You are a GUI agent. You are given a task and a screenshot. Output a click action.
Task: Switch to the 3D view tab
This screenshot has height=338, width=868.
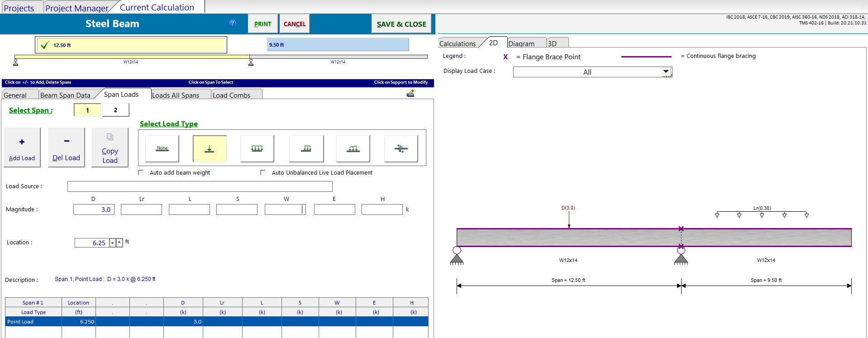[x=552, y=43]
